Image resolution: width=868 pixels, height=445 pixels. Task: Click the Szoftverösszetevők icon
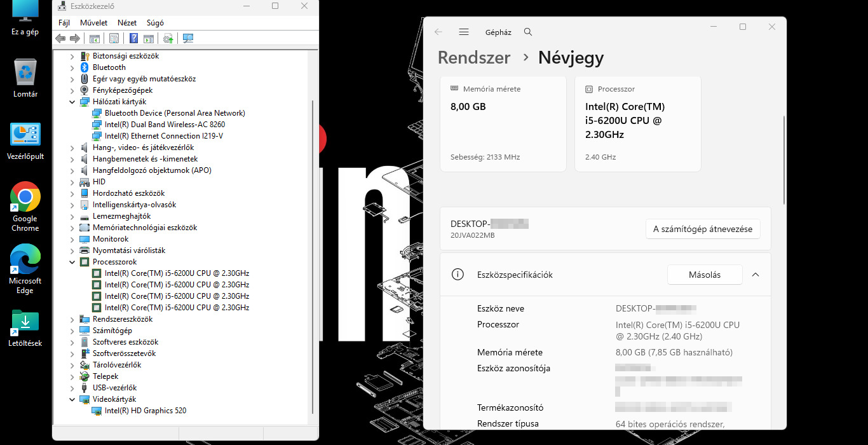pyautogui.click(x=85, y=353)
